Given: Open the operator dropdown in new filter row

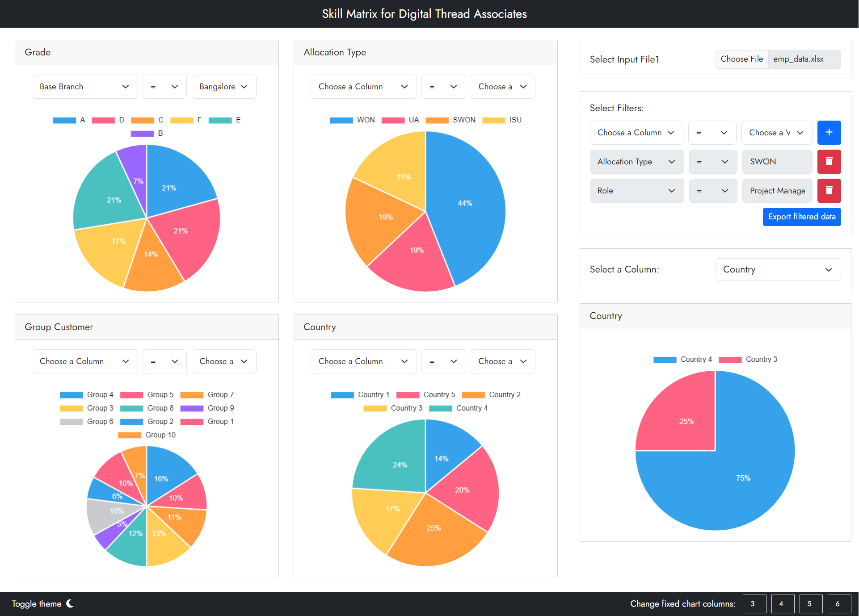Looking at the screenshot, I should 712,133.
